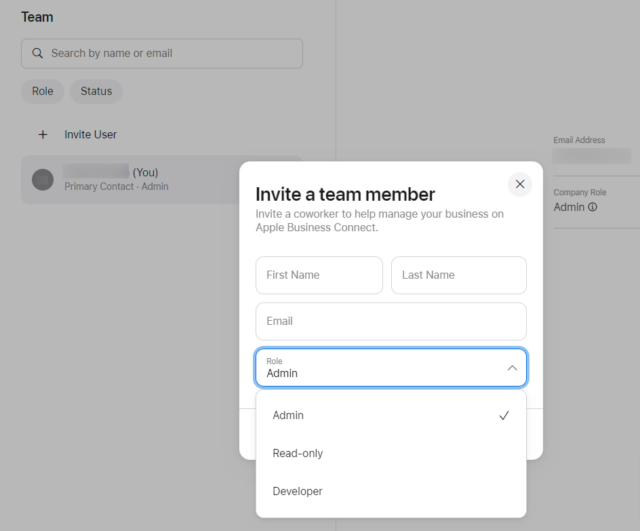
Task: Select Admin from the role list
Action: pos(289,415)
